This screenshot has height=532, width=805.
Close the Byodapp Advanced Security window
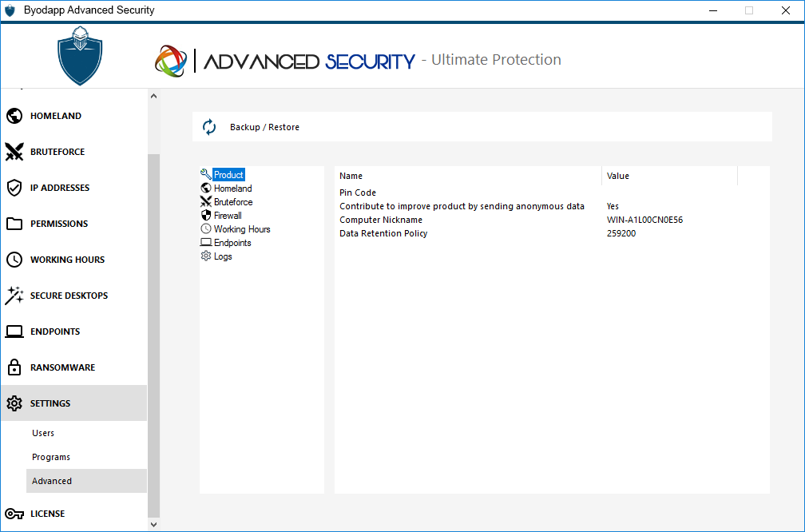(x=786, y=10)
